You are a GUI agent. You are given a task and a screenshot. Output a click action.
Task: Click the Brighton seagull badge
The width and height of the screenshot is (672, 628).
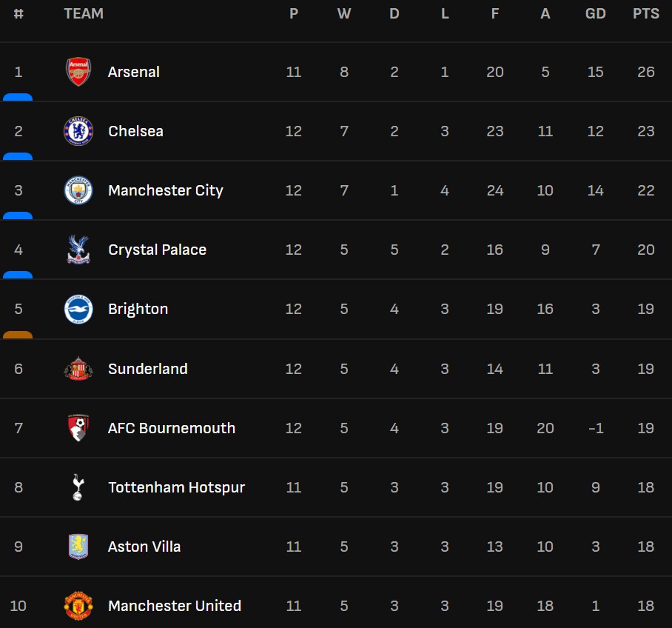tap(78, 309)
